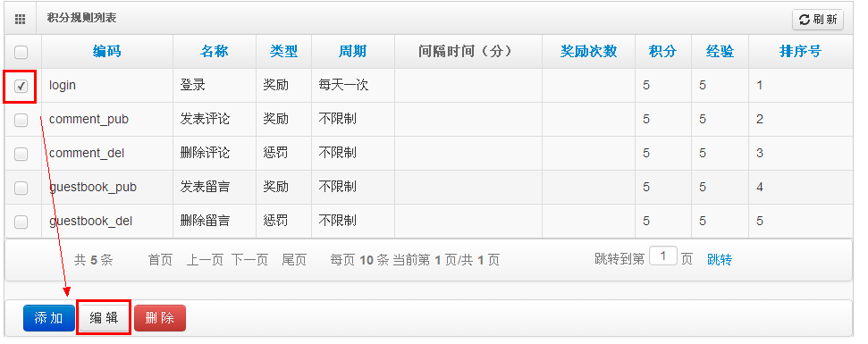Sort by the 周期 column header
This screenshot has height=344, width=868.
(352, 52)
